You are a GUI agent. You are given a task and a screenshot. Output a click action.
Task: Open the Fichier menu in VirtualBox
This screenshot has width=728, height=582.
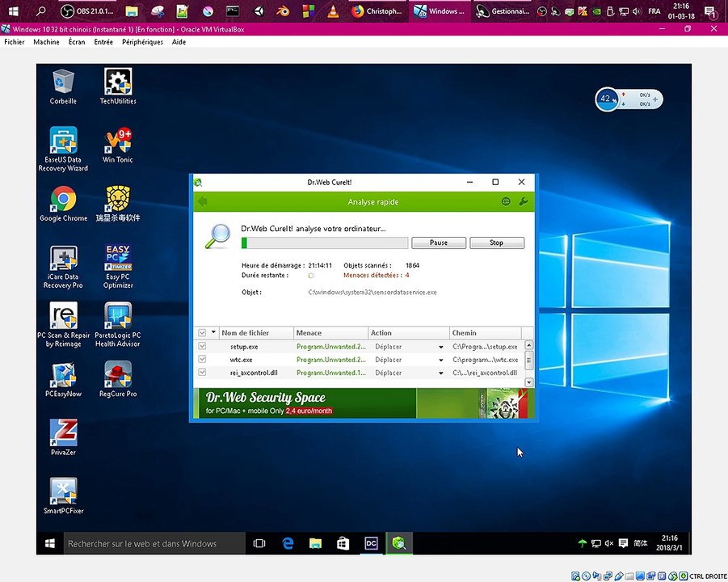click(x=15, y=42)
